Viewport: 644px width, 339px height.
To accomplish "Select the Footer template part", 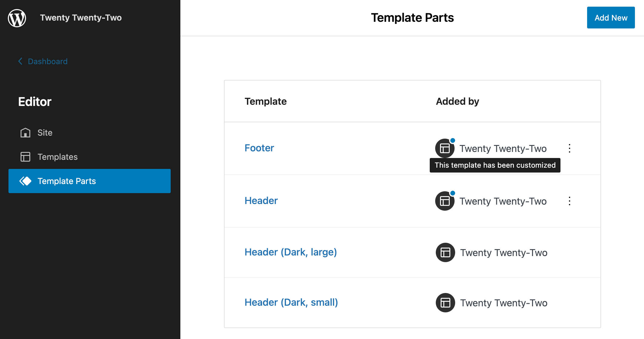I will point(258,148).
